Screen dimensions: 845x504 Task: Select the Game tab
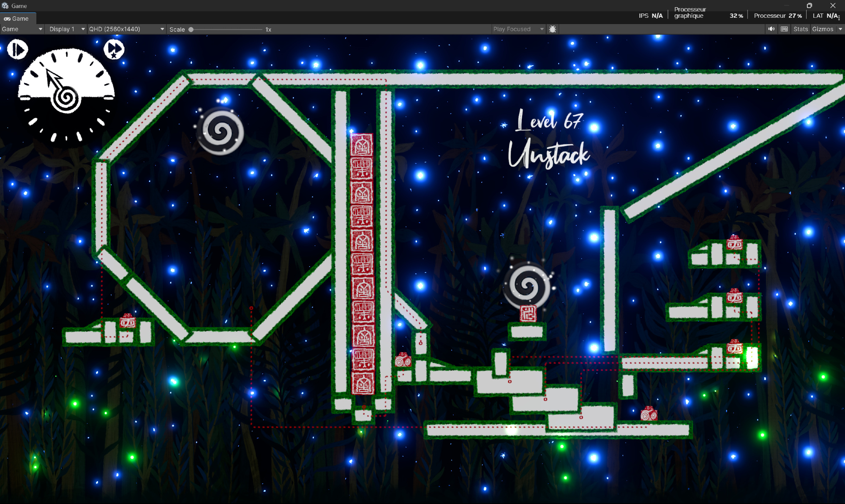[x=17, y=19]
